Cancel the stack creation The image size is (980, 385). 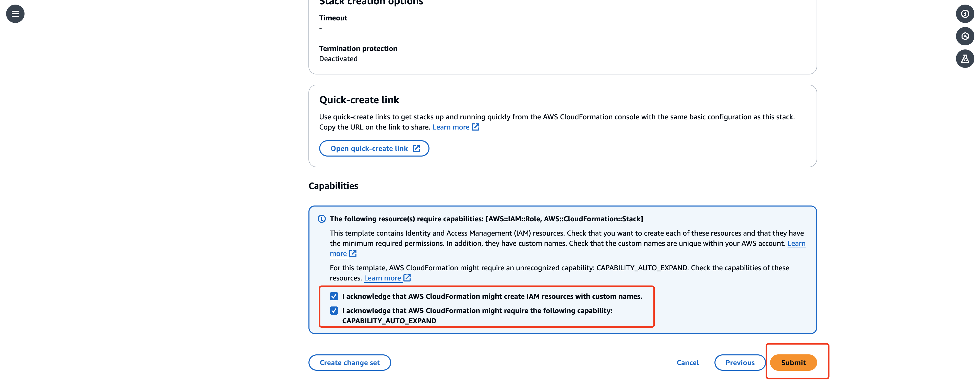click(687, 362)
